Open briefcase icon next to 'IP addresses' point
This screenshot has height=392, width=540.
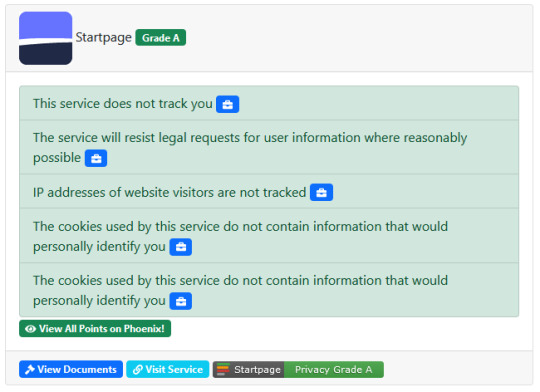(321, 193)
